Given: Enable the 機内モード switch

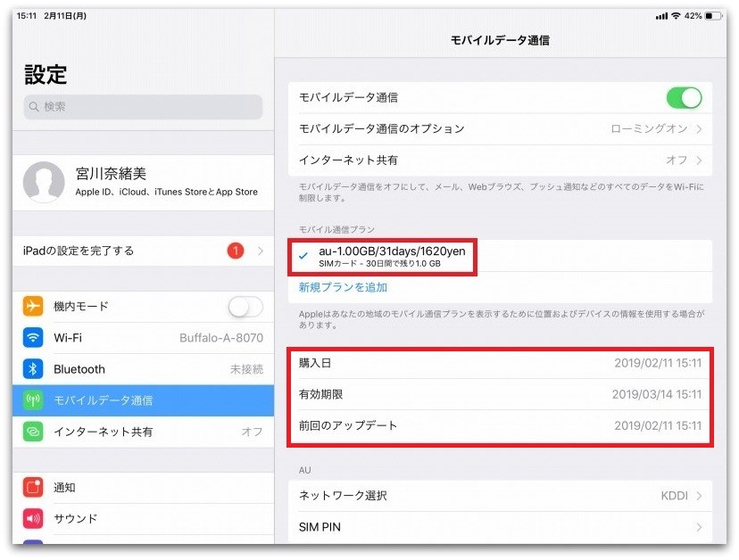Looking at the screenshot, I should [245, 307].
